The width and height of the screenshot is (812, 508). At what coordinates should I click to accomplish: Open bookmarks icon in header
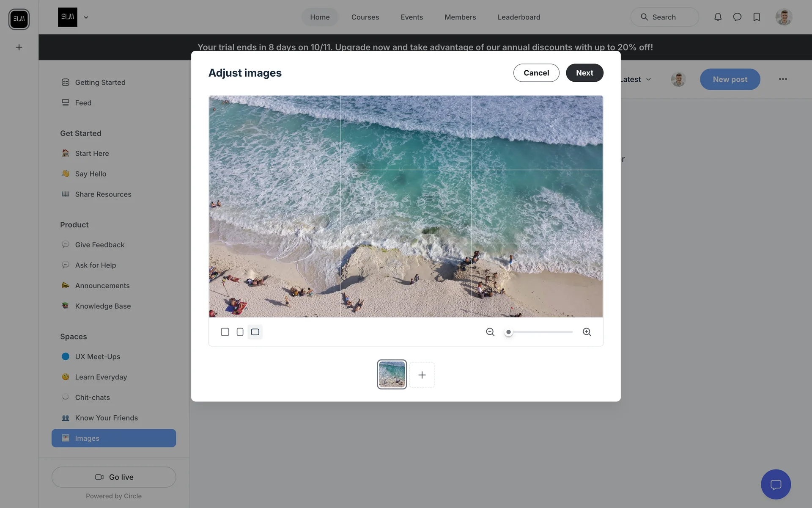pos(757,17)
